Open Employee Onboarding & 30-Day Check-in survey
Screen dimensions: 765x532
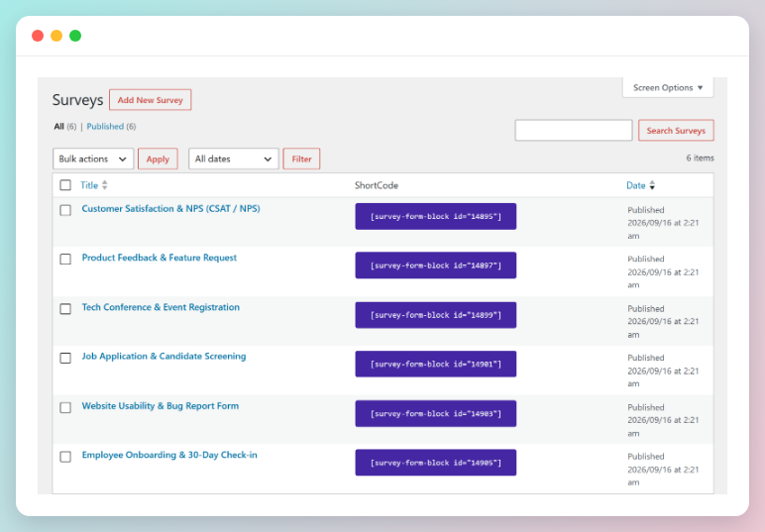click(x=169, y=455)
